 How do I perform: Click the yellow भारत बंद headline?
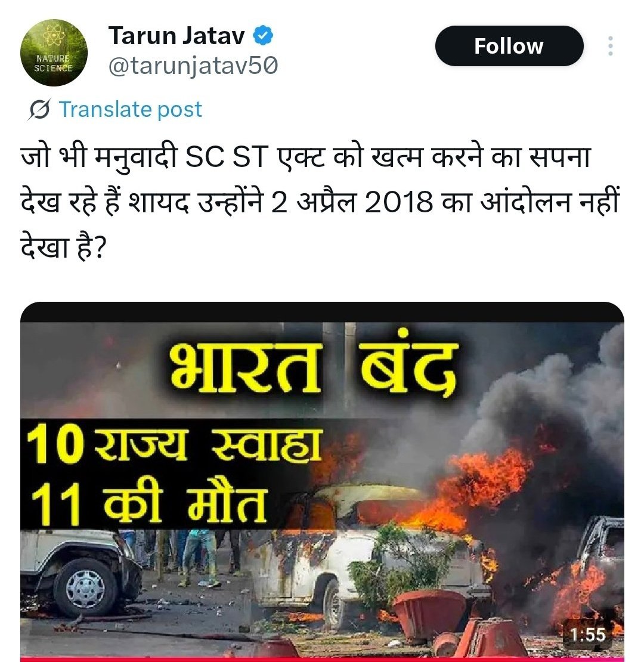point(312,367)
